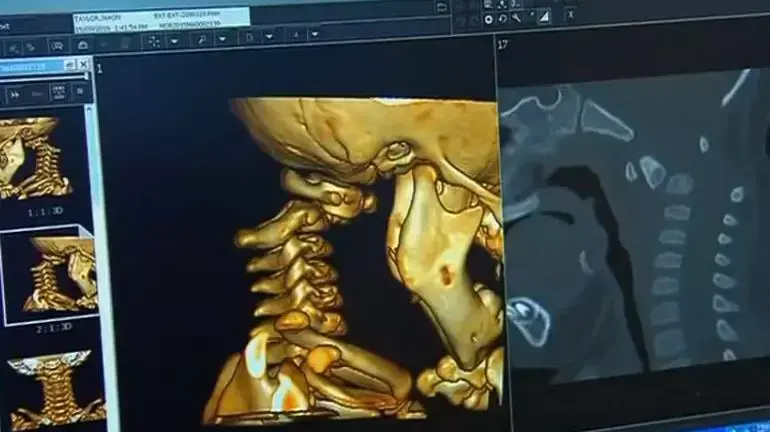The image size is (770, 432).
Task: Select the magnifier zoom tool
Action: pos(202,39)
